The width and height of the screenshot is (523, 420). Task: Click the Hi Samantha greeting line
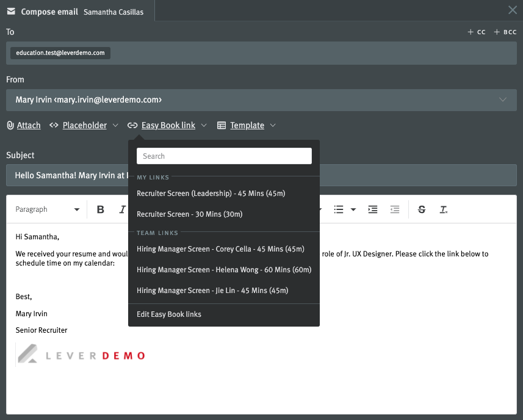37,237
